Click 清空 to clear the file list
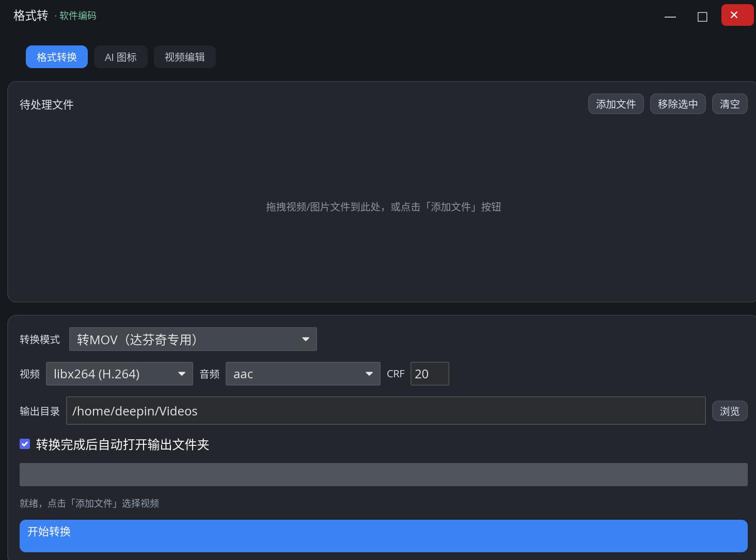The width and height of the screenshot is (756, 560). pyautogui.click(x=730, y=104)
